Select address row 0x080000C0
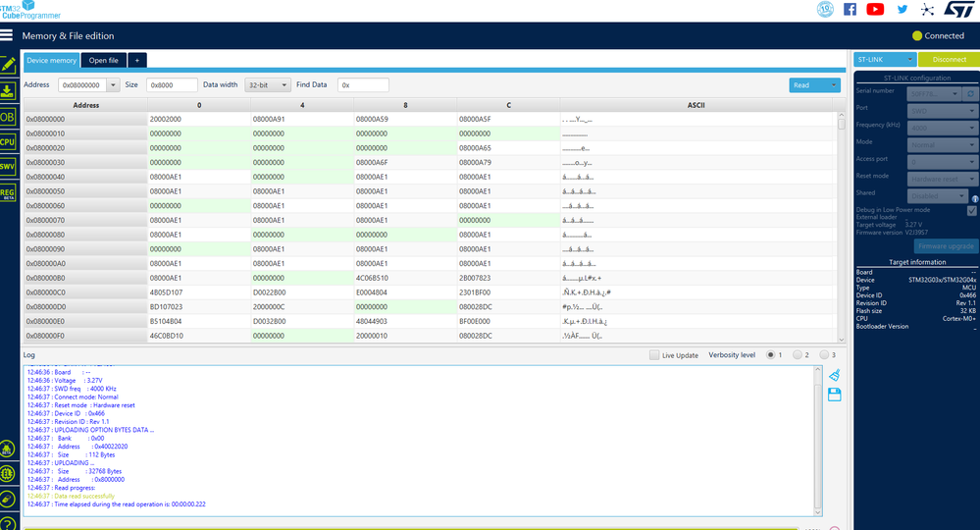The image size is (980, 530). pos(85,291)
